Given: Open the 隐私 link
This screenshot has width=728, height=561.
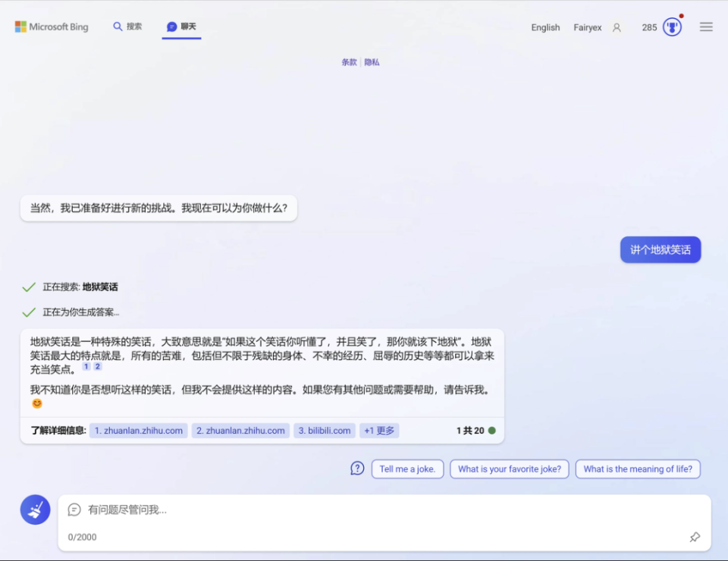Looking at the screenshot, I should (x=371, y=62).
